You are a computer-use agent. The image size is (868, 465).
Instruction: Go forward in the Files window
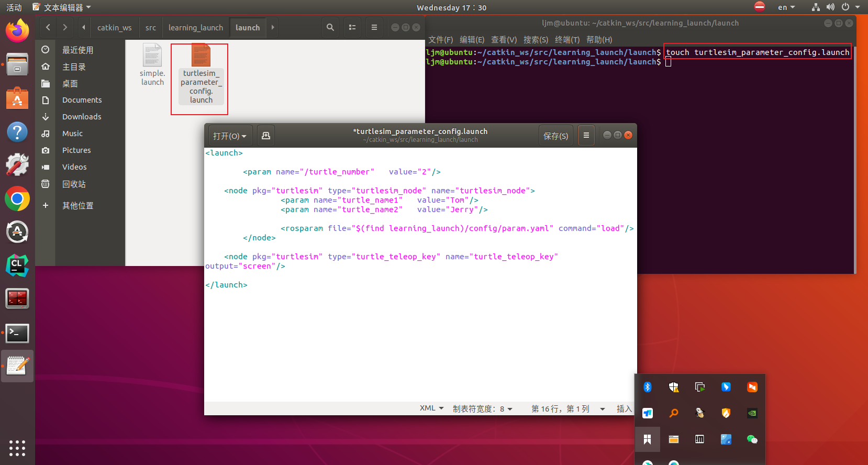point(65,27)
